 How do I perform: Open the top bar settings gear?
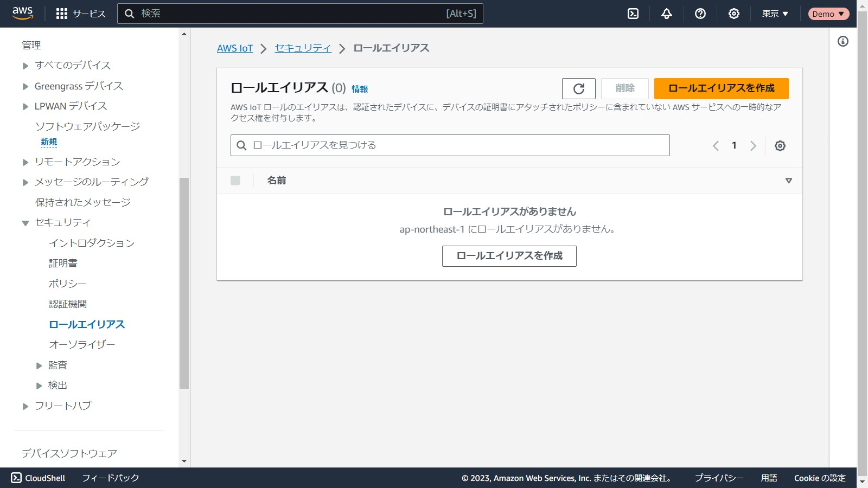tap(734, 14)
